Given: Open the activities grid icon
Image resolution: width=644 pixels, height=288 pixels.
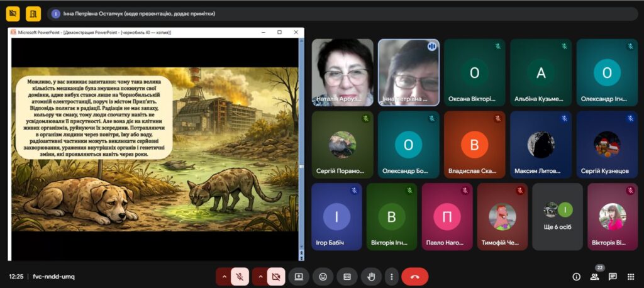Looking at the screenshot, I should [x=631, y=277].
